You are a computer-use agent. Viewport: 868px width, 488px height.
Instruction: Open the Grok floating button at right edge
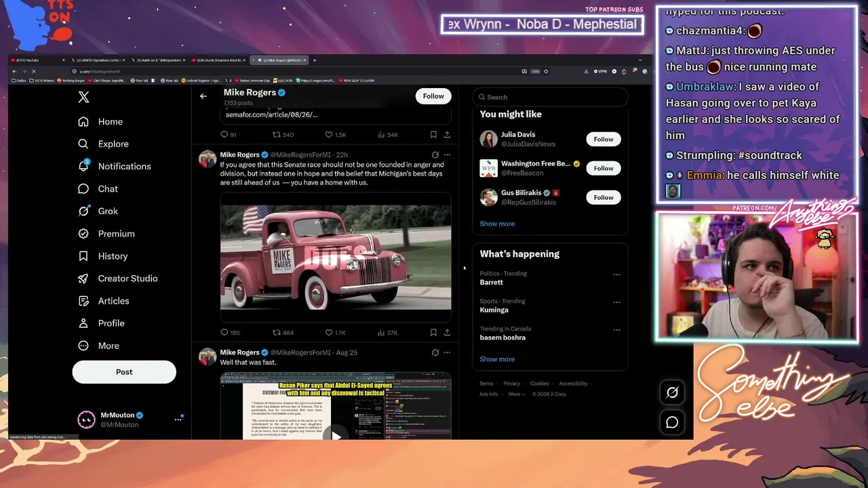pos(672,392)
